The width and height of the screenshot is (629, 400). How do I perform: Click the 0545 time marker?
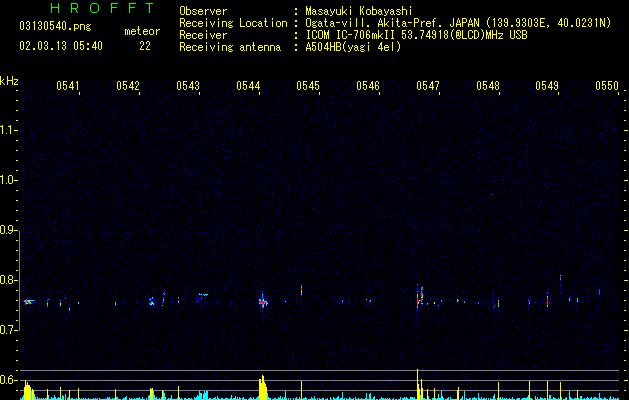(308, 86)
